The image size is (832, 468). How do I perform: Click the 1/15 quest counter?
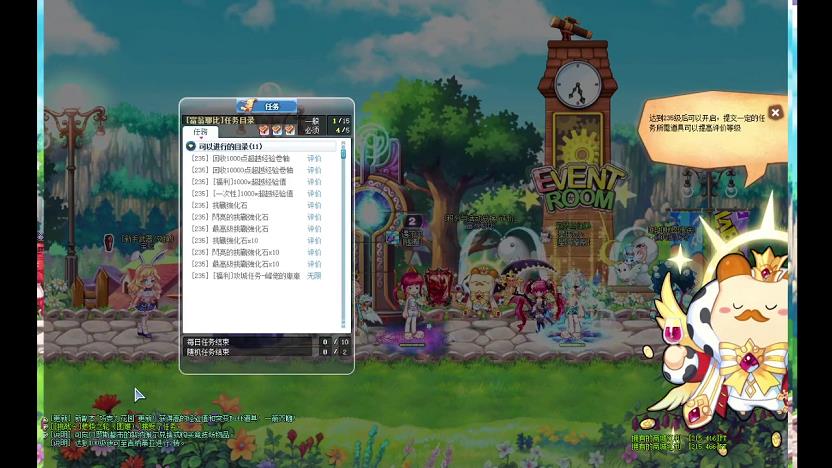click(340, 121)
